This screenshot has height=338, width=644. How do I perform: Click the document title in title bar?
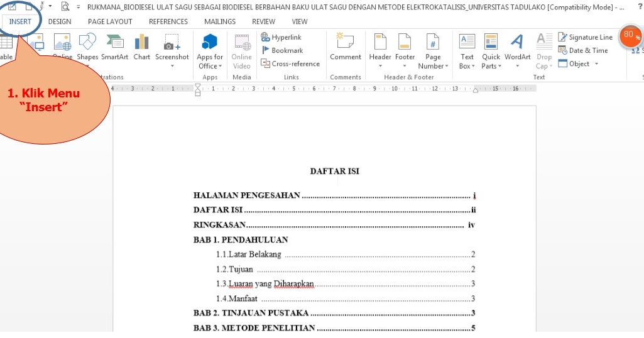click(355, 7)
